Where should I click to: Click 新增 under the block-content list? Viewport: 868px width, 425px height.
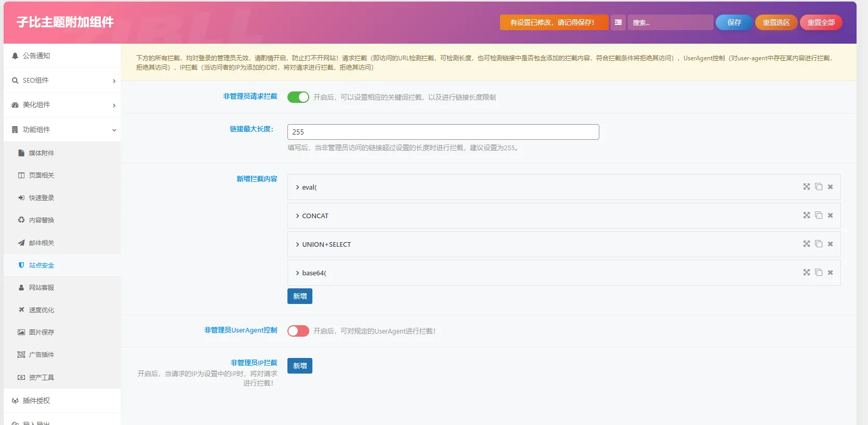point(300,296)
